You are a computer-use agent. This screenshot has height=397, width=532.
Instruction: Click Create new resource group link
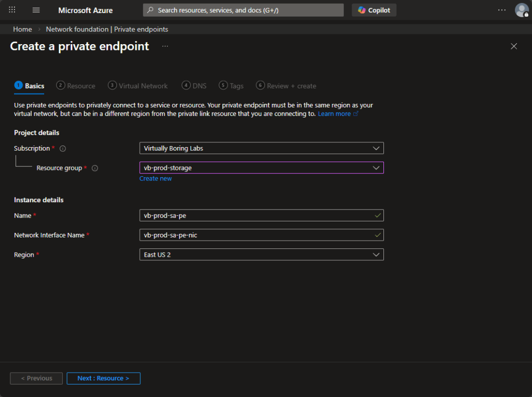tap(155, 178)
